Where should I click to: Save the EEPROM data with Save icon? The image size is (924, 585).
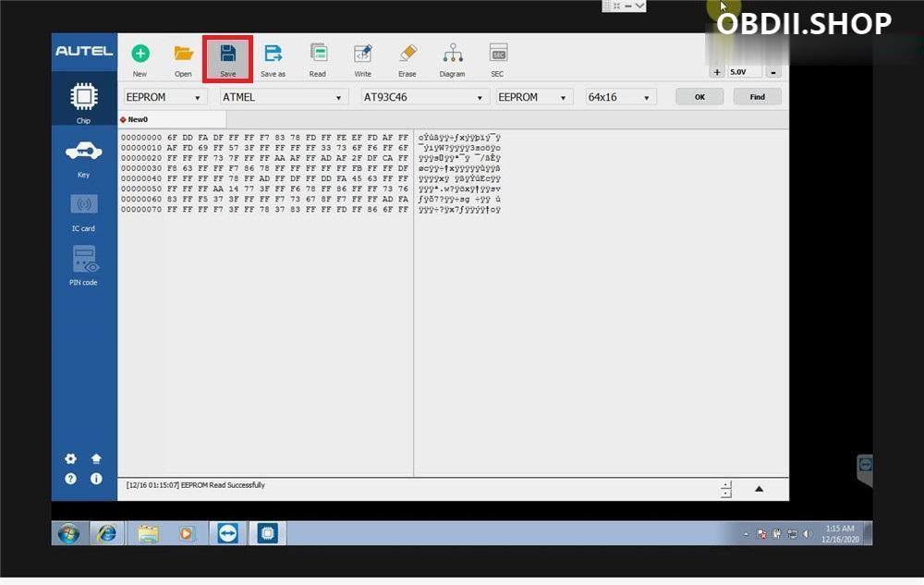click(227, 59)
